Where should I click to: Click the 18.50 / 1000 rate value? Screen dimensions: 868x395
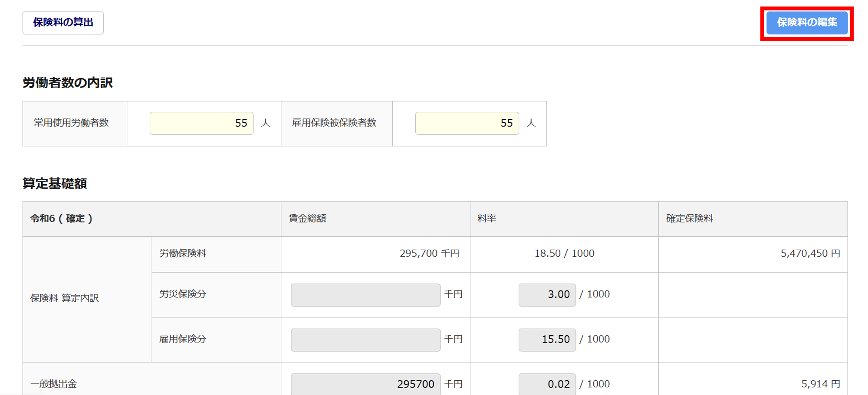(x=564, y=254)
